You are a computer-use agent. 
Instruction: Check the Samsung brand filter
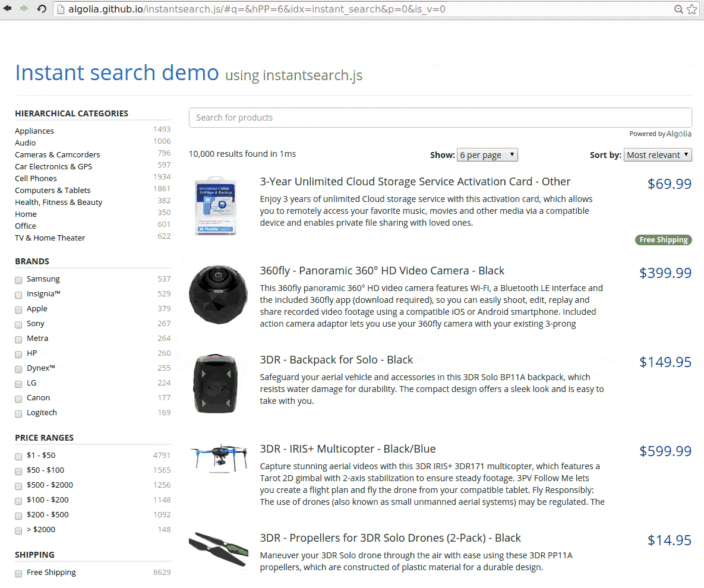coord(18,280)
